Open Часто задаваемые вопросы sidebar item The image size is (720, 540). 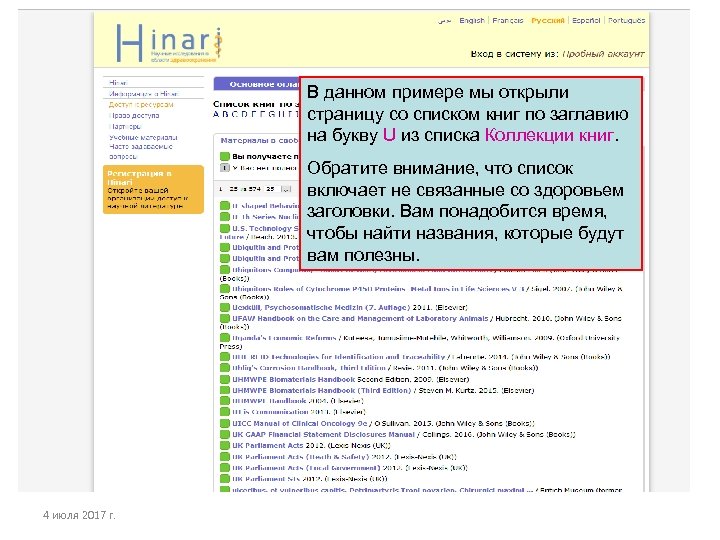tap(141, 152)
